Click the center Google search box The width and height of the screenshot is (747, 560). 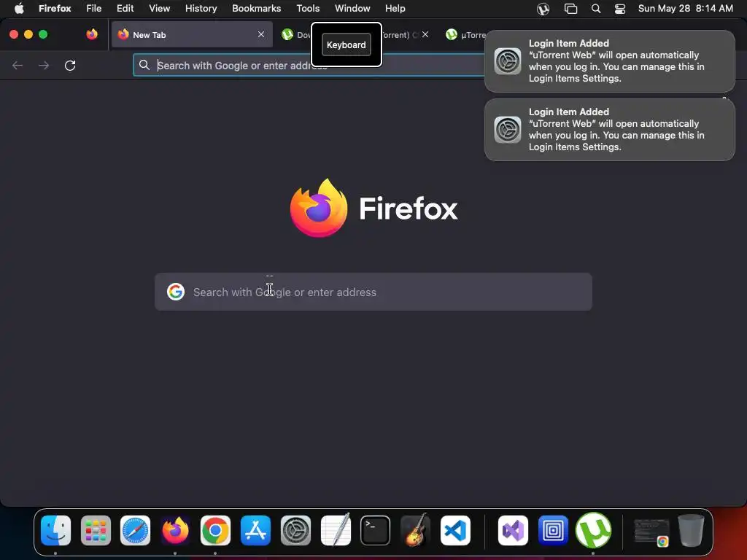point(373,292)
